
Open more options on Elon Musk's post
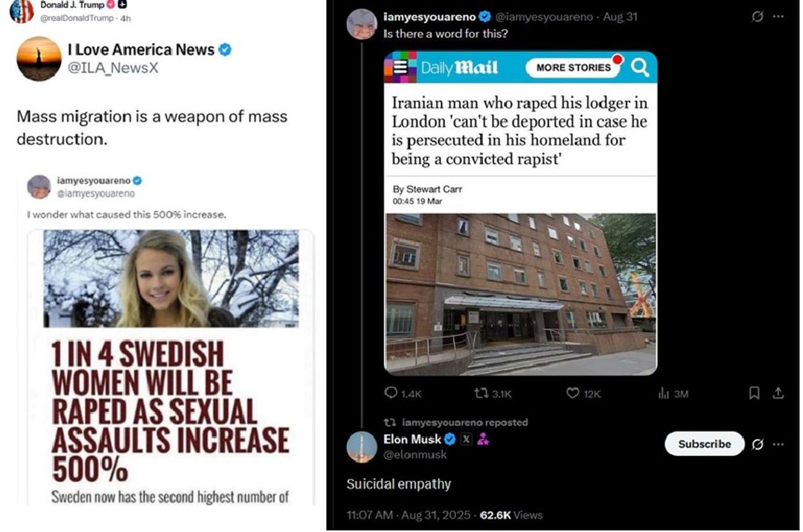(779, 444)
